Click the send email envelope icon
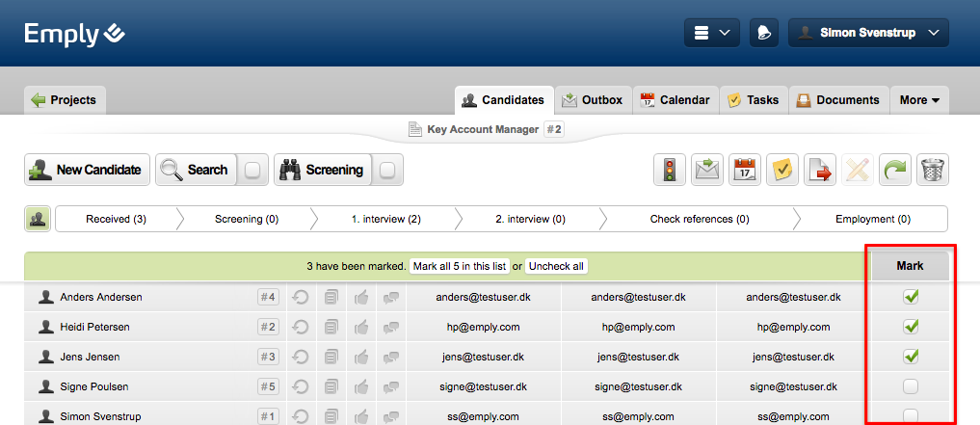This screenshot has width=980, height=425. coord(706,171)
